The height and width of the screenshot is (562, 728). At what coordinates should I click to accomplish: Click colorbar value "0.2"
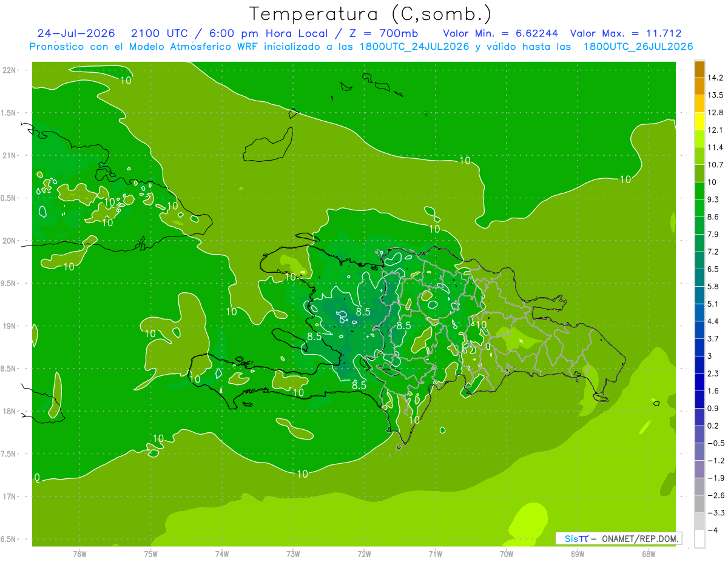pos(713,426)
